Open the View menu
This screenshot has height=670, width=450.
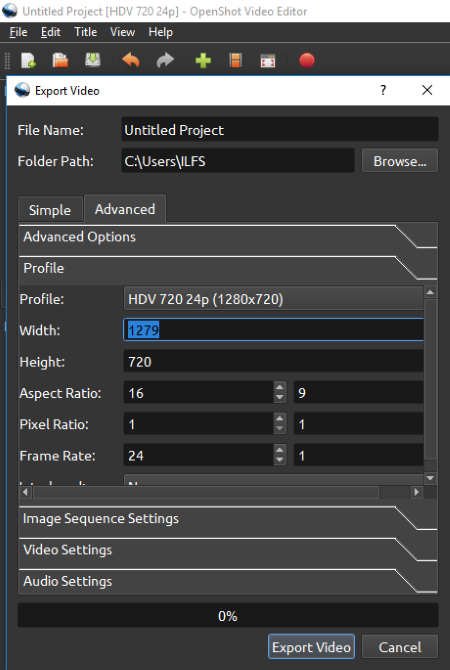click(x=122, y=32)
